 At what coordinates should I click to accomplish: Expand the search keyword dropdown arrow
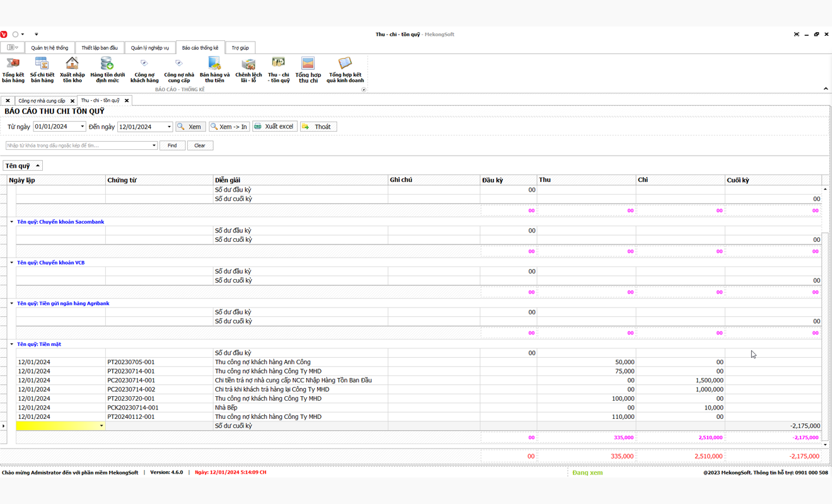click(x=154, y=146)
